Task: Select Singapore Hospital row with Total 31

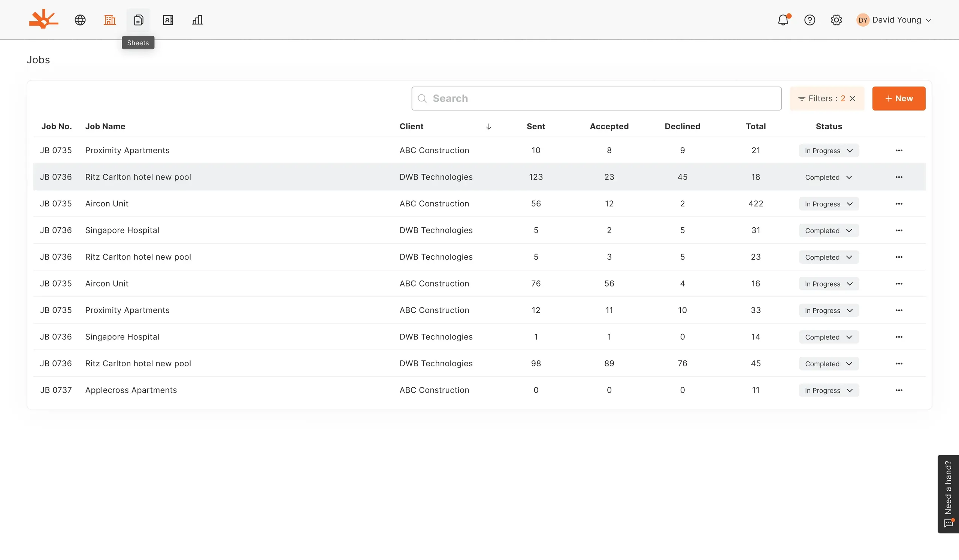Action: click(x=479, y=230)
